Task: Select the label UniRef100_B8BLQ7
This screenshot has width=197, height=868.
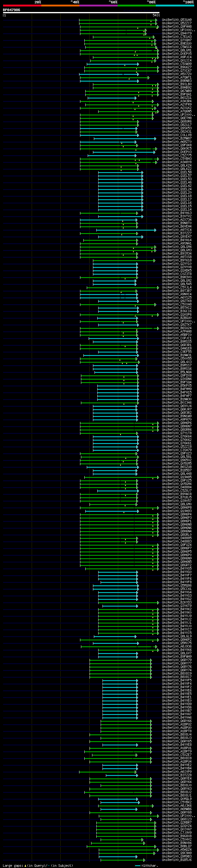Action: [x=177, y=846]
